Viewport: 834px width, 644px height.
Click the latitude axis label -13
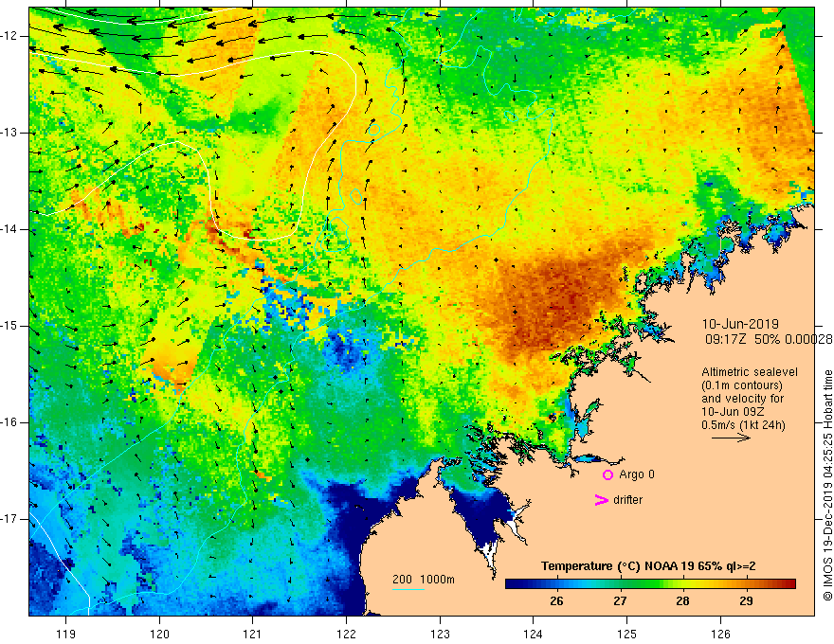(10, 133)
